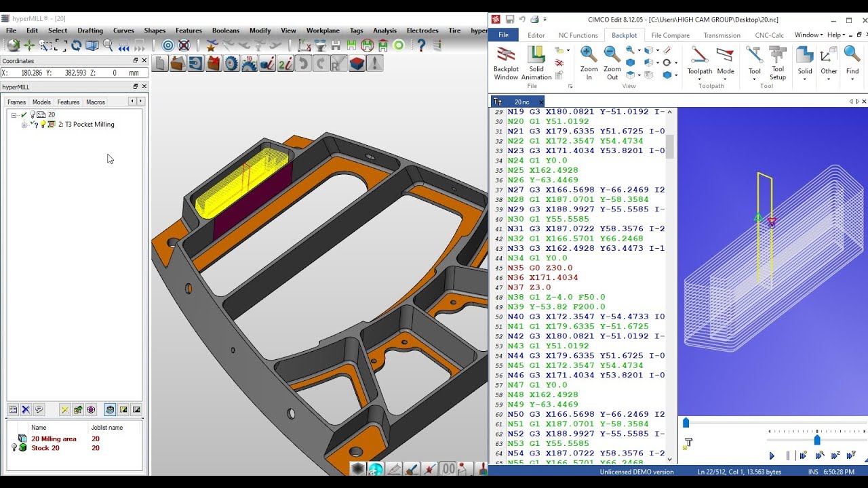This screenshot has width=868, height=488.
Task: Collapse the job list 20 tree node
Action: click(14, 115)
